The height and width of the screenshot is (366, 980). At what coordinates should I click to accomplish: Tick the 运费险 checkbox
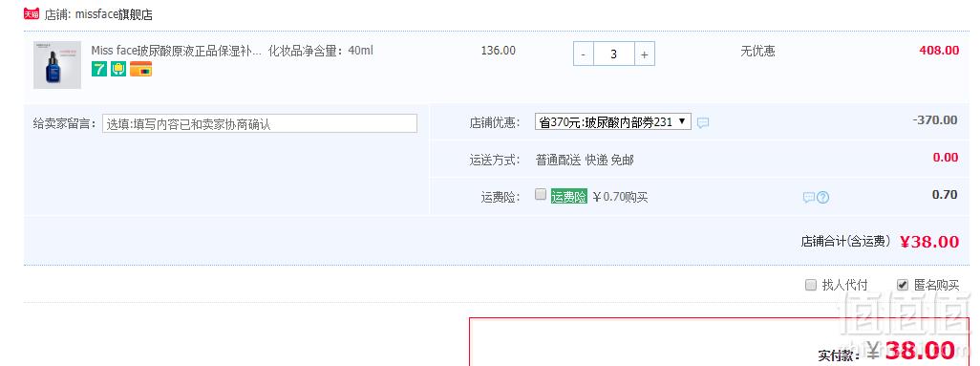point(541,194)
